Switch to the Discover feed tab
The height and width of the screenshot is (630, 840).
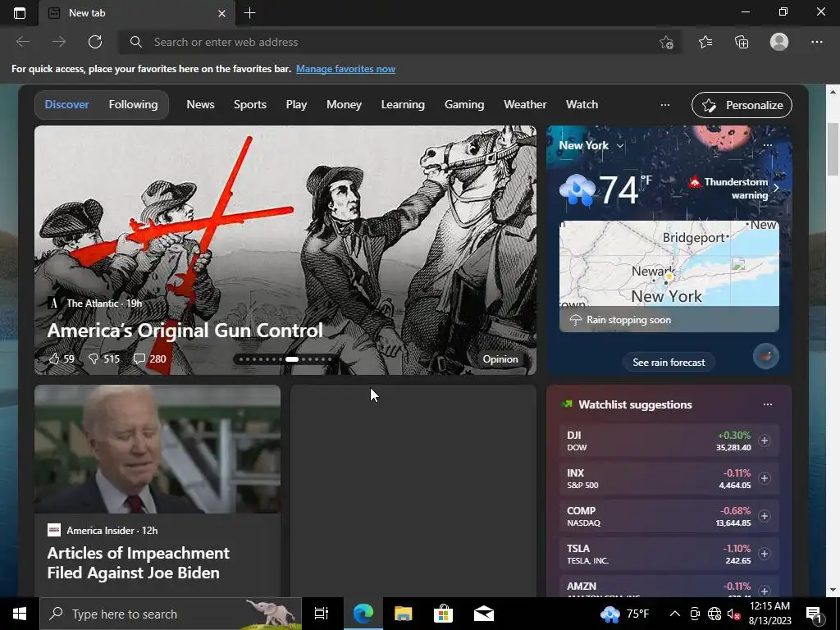pyautogui.click(x=67, y=104)
